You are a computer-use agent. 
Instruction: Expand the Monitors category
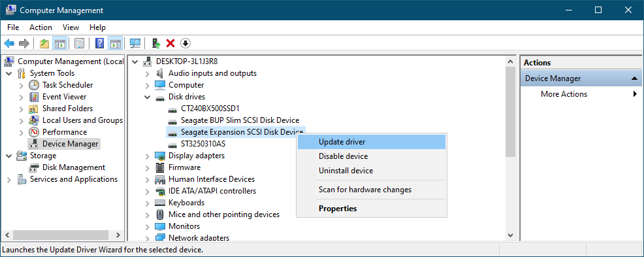pyautogui.click(x=148, y=226)
